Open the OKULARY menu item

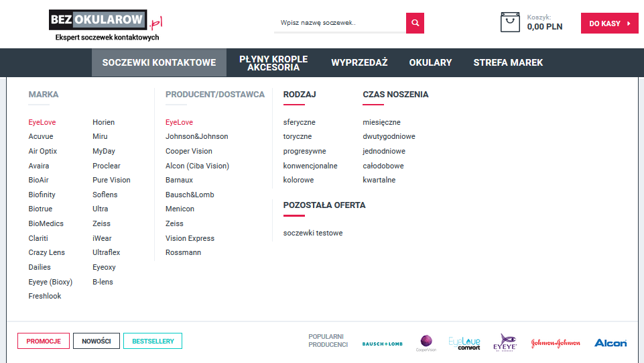430,62
